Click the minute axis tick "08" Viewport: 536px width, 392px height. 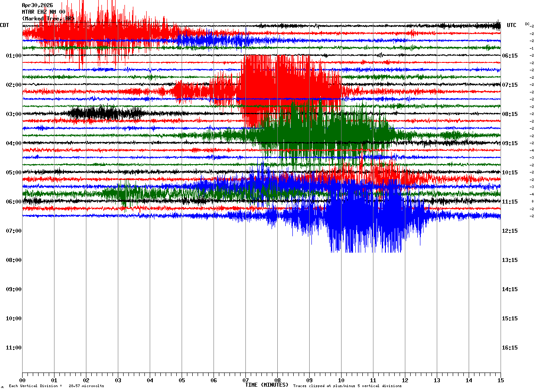pos(277,380)
